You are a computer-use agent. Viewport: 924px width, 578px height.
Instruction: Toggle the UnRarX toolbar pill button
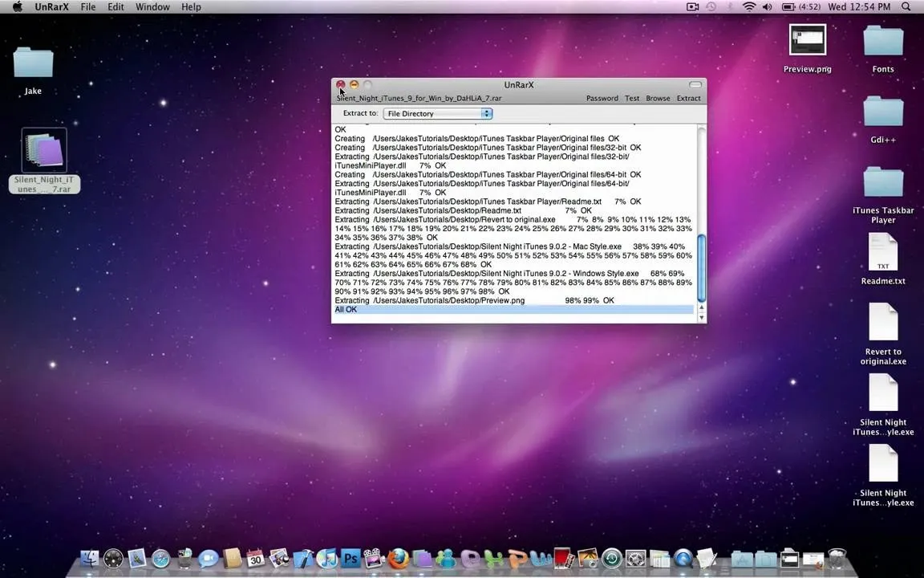pyautogui.click(x=695, y=84)
